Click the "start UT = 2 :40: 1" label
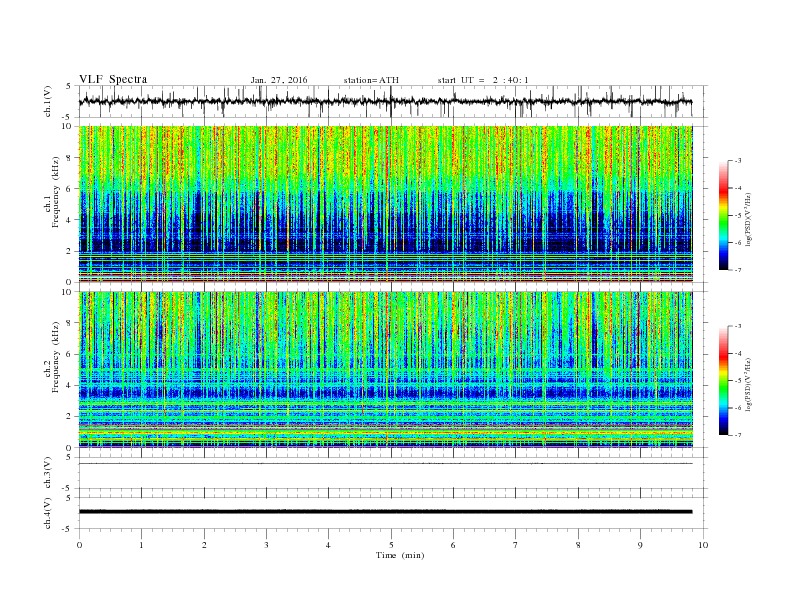Screen dimensions: 792x612 click(x=483, y=80)
